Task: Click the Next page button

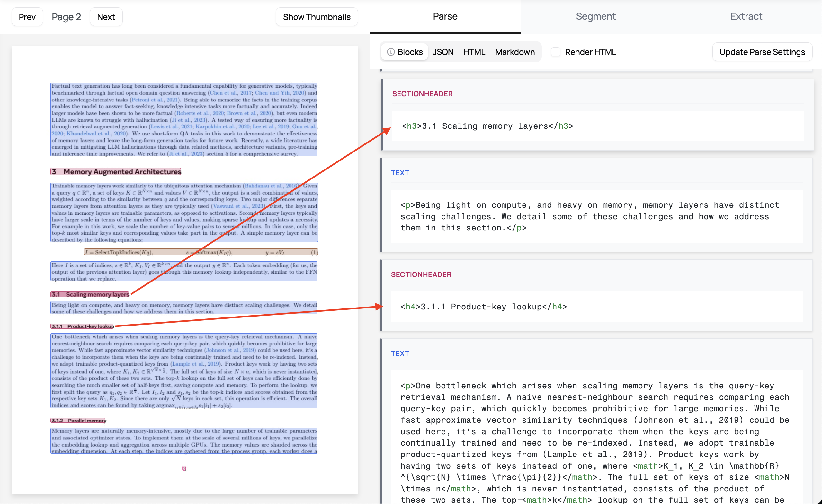Action: tap(106, 17)
